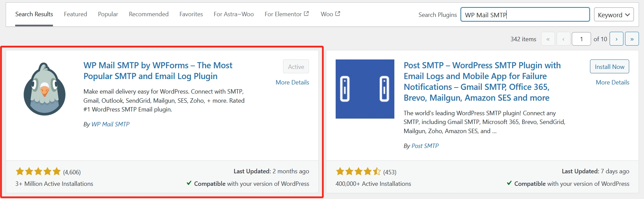Open the Keyword search type dropdown

614,15
